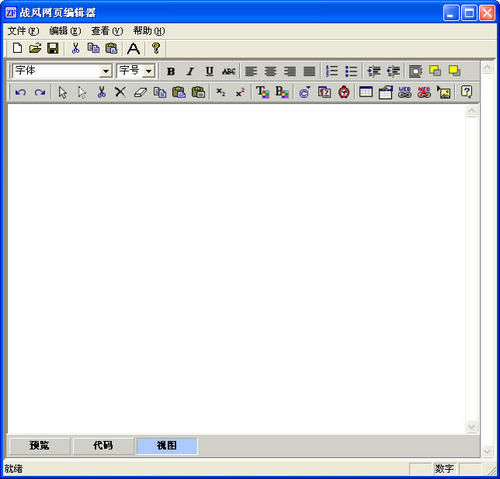500x479 pixels.
Task: Open the 查看(V) menu
Action: pyautogui.click(x=107, y=31)
